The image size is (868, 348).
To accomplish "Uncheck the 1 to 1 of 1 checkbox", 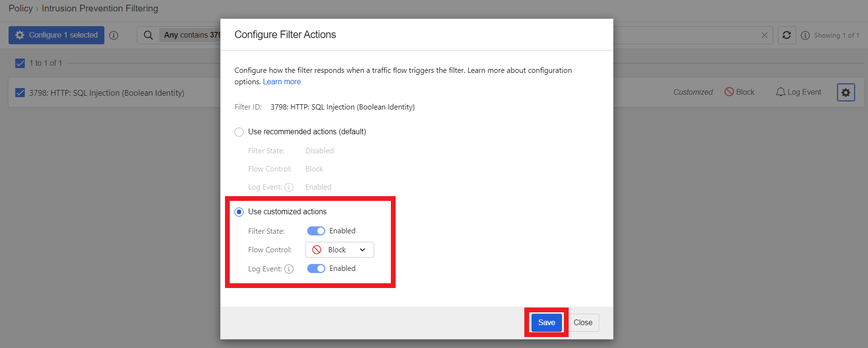I will coord(20,63).
